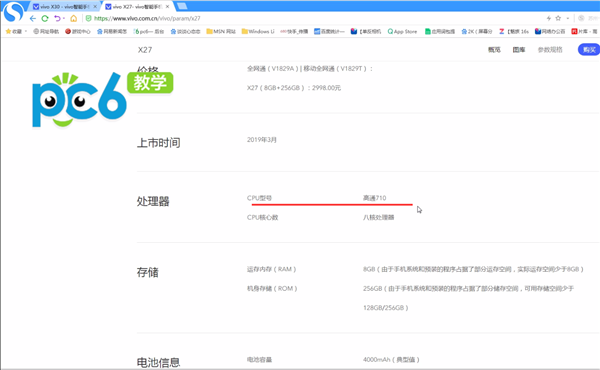The height and width of the screenshot is (370, 600).
Task: Click the 处理器 section heading
Action: click(153, 201)
